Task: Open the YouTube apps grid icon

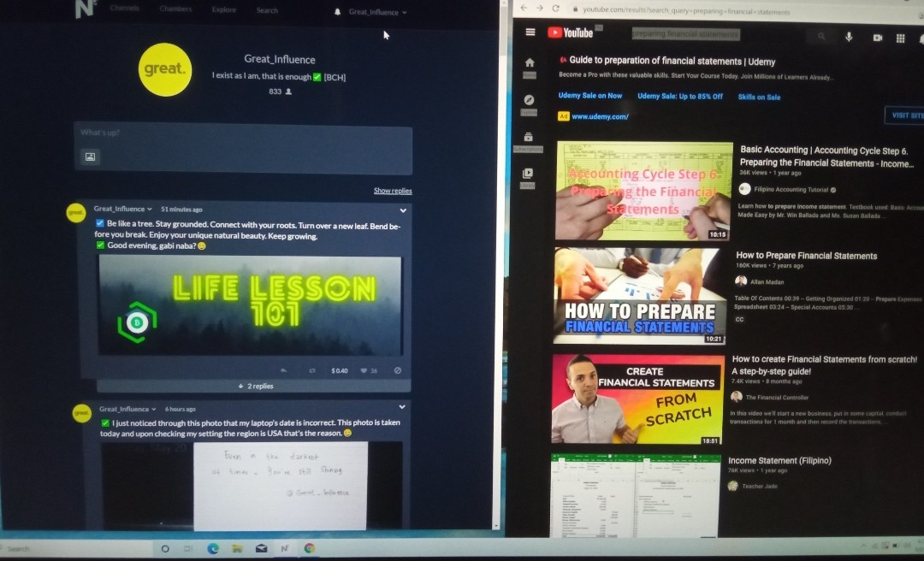Action: click(900, 38)
